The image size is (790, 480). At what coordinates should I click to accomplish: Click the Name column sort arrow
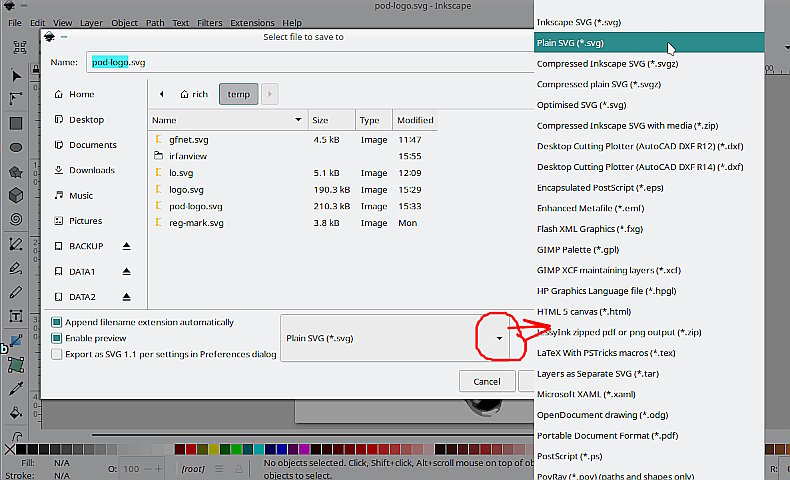click(298, 120)
